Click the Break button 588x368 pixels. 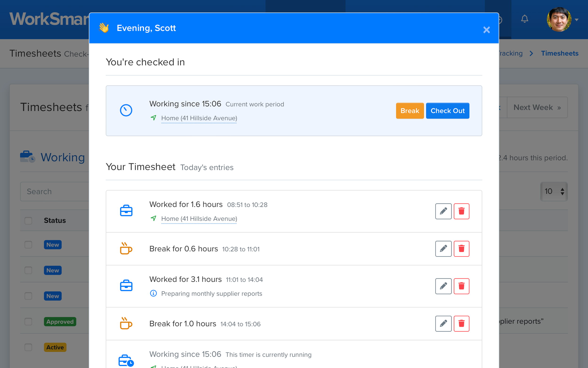410,111
